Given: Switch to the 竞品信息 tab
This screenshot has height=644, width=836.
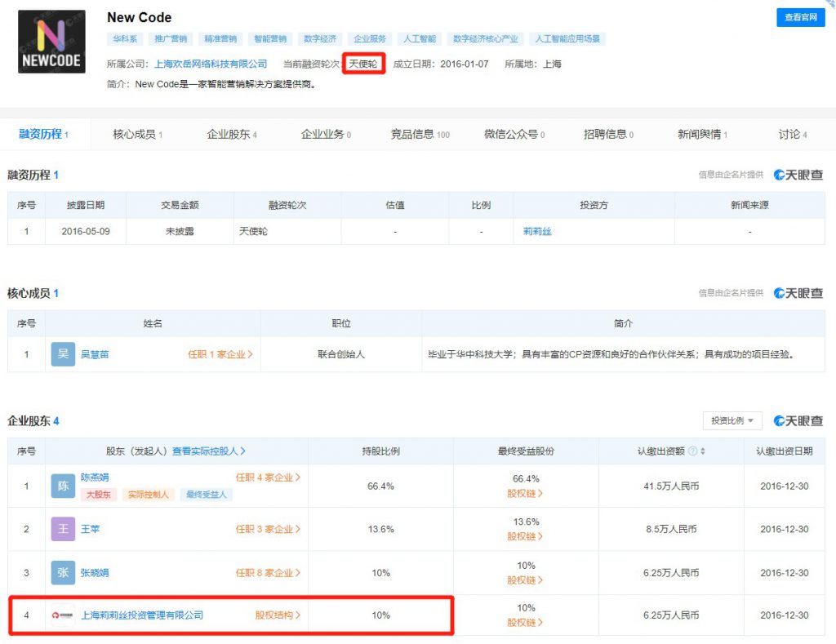Looking at the screenshot, I should click(x=420, y=135).
